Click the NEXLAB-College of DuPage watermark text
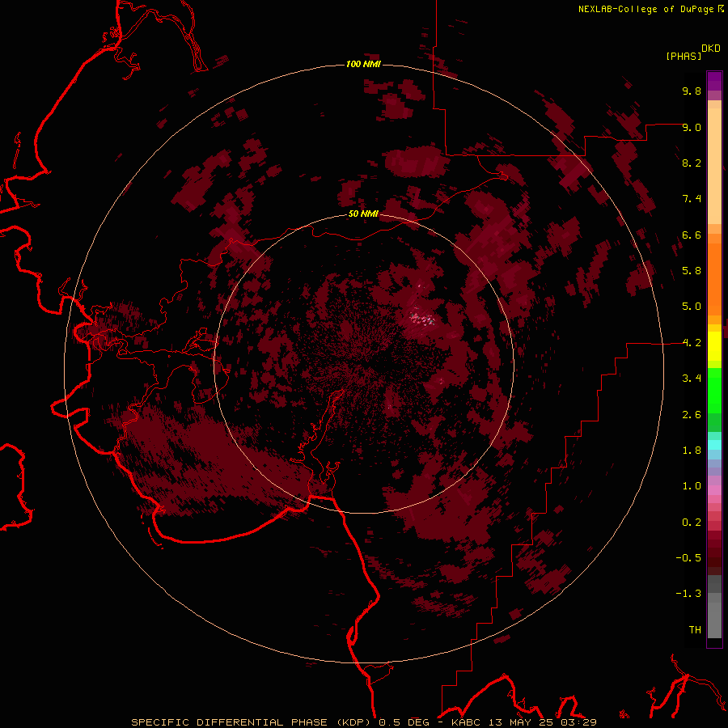Image resolution: width=728 pixels, height=728 pixels. point(645,9)
